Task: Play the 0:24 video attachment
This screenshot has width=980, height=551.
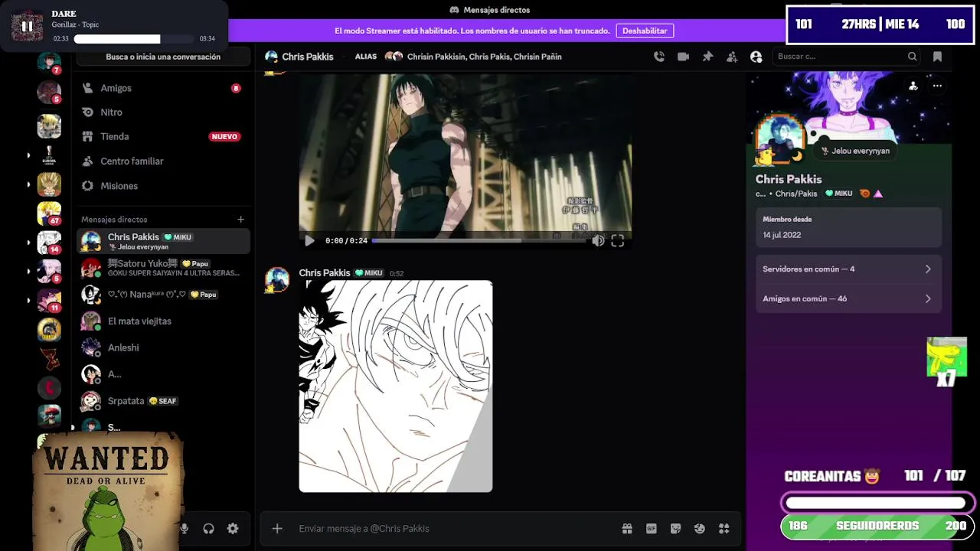Action: 309,240
